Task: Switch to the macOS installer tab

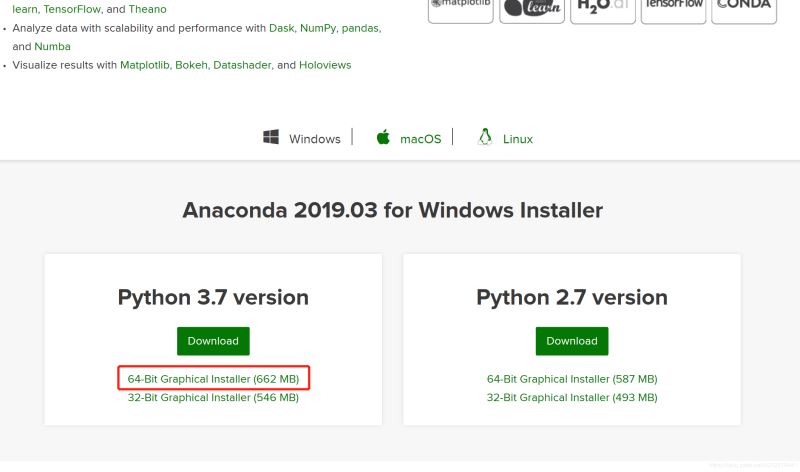Action: 420,139
